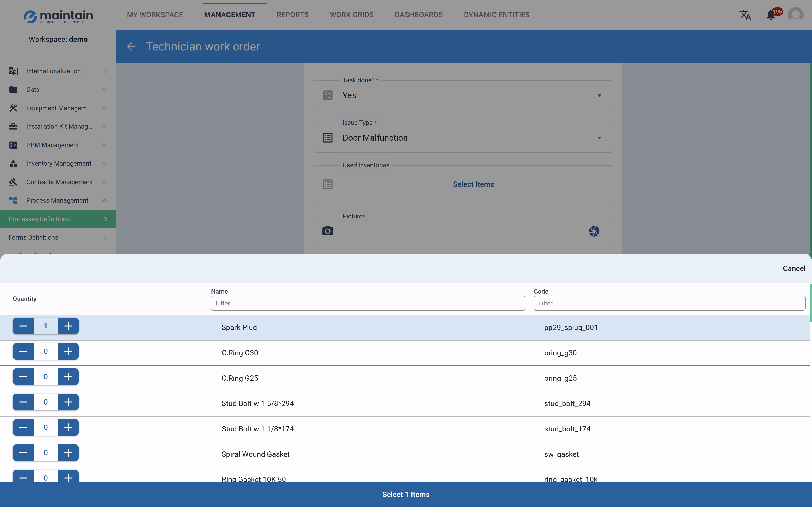Click the camera shutter icon in Pictures
The height and width of the screenshot is (507, 812).
coord(594,231)
